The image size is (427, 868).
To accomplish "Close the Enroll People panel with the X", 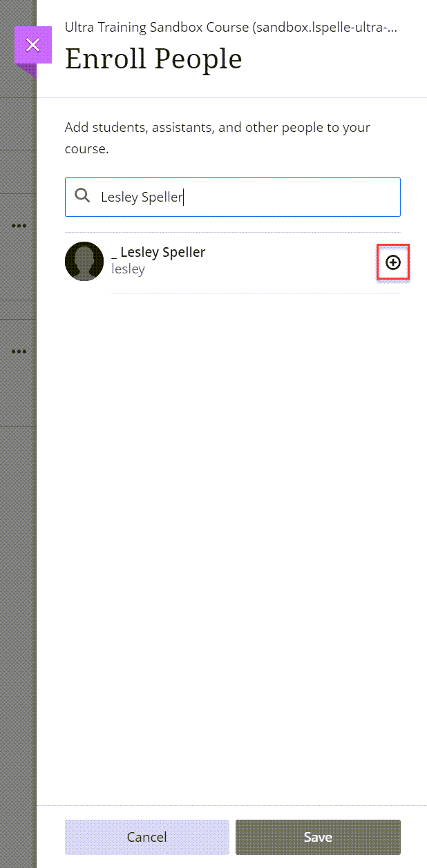I will [x=32, y=46].
